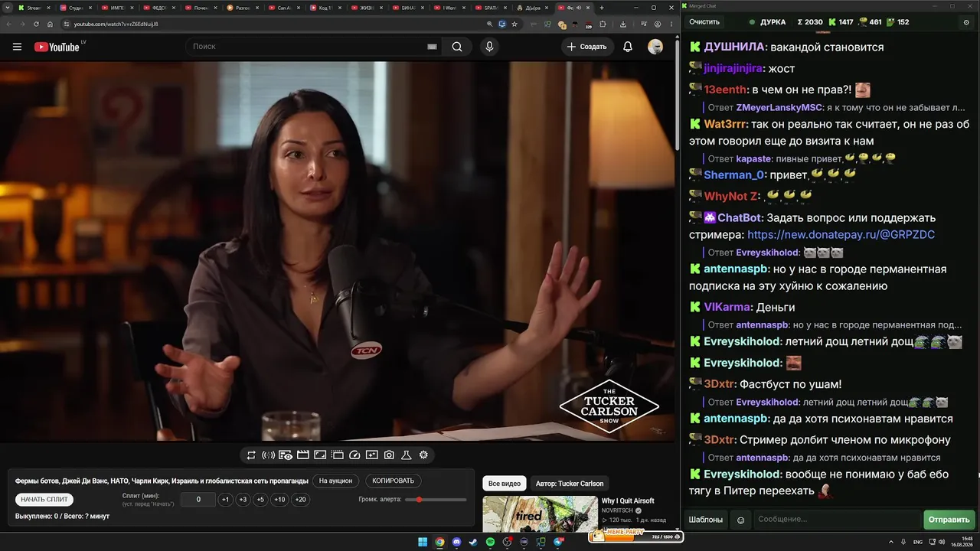Open the "Why I Quit Airsoft" video title
Screen dimensions: 980x551
628,501
